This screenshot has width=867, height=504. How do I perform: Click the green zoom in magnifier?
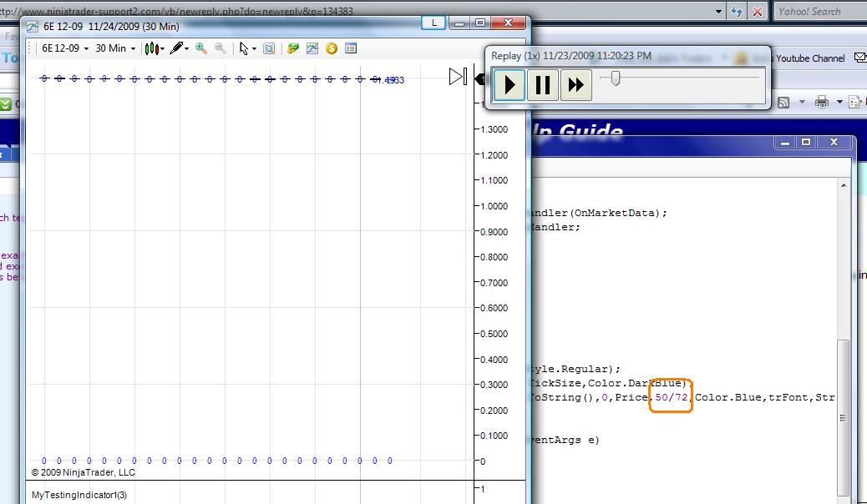point(201,48)
